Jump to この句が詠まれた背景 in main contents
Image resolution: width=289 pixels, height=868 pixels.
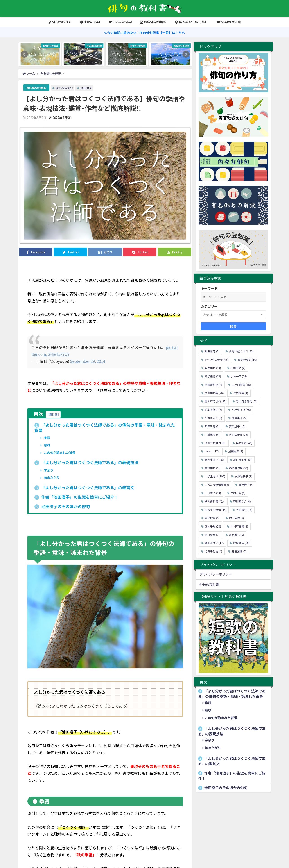pyautogui.click(x=59, y=452)
